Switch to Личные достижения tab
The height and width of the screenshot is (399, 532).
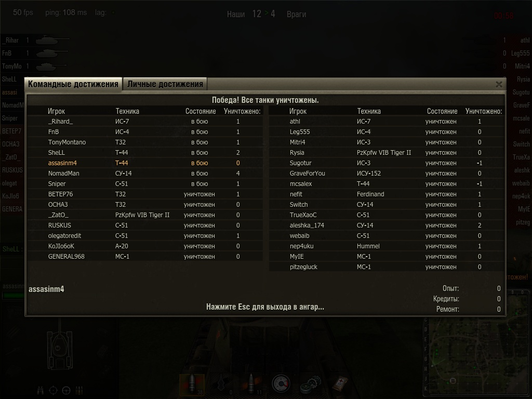(x=165, y=84)
